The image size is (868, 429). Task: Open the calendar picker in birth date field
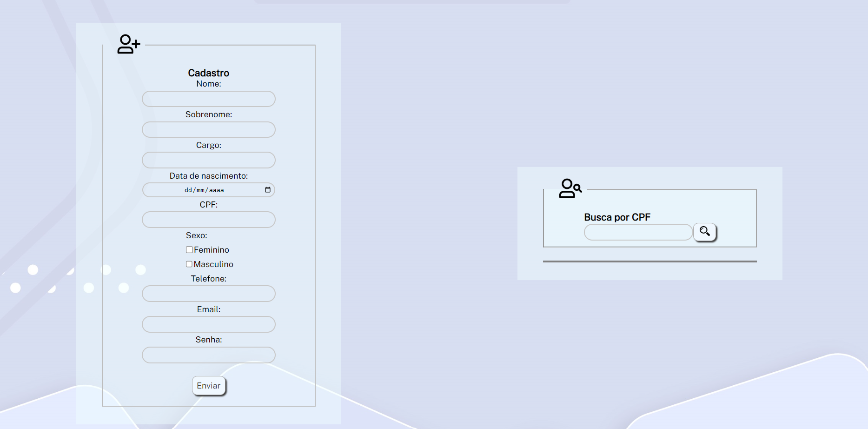(x=267, y=190)
